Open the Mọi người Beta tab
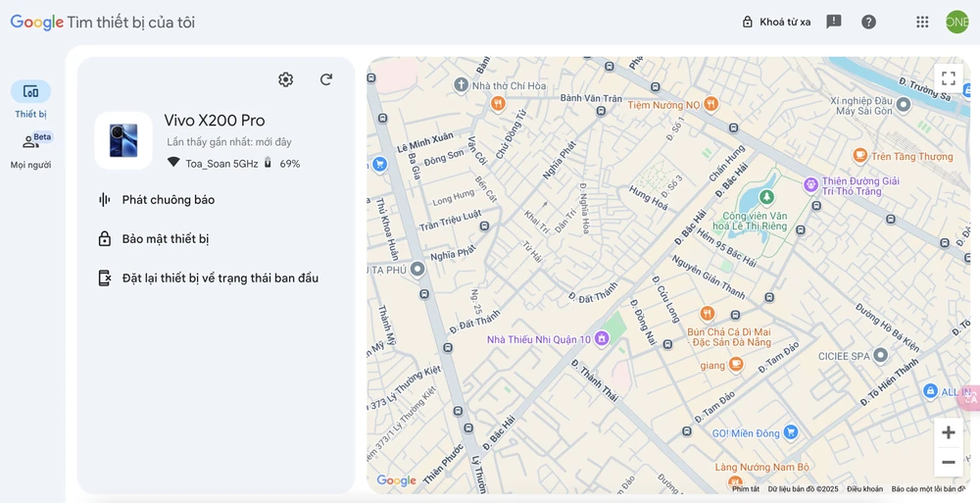Image resolution: width=980 pixels, height=503 pixels. tap(30, 151)
